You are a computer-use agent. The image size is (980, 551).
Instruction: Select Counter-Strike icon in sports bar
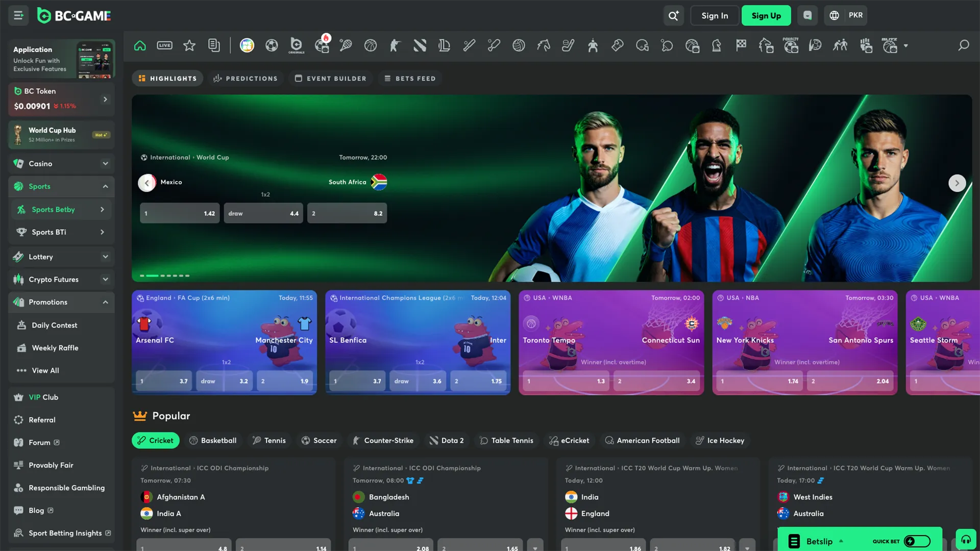tap(395, 45)
